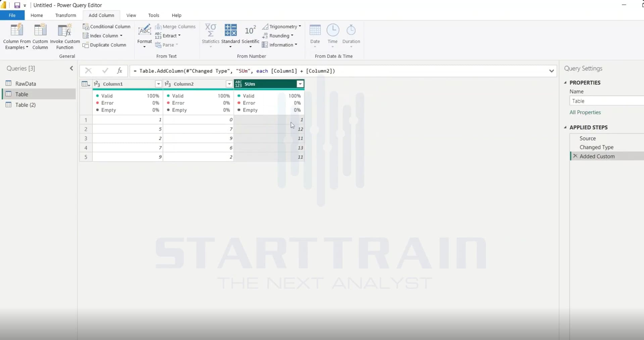This screenshot has width=644, height=340.
Task: Cancel formula edit with X icon
Action: (x=88, y=70)
